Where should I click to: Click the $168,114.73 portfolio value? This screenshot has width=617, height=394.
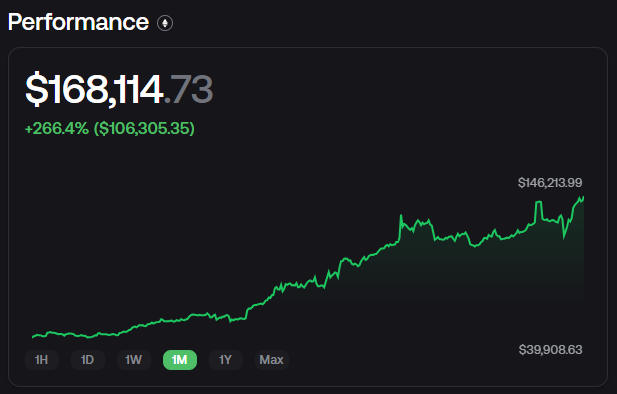pos(119,89)
